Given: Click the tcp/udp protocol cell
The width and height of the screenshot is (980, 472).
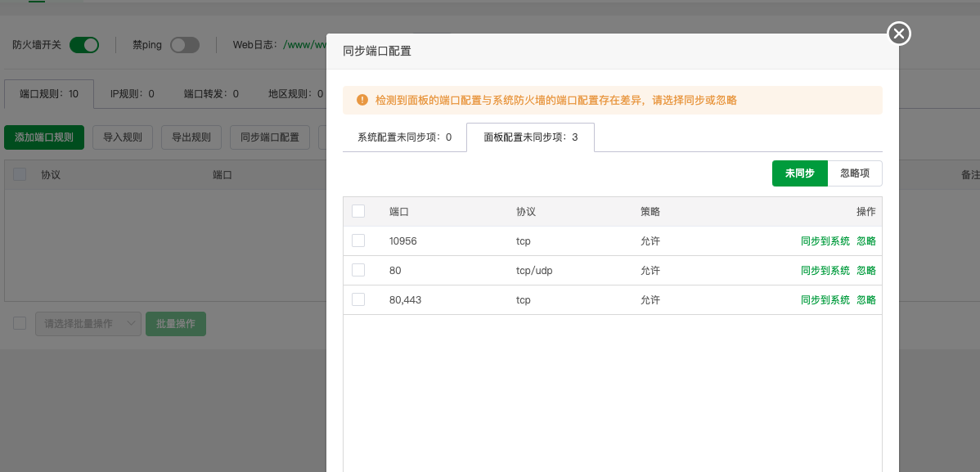Looking at the screenshot, I should pyautogui.click(x=534, y=270).
